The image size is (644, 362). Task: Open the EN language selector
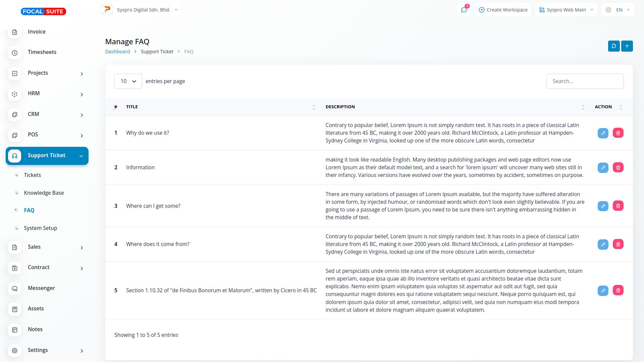[618, 10]
